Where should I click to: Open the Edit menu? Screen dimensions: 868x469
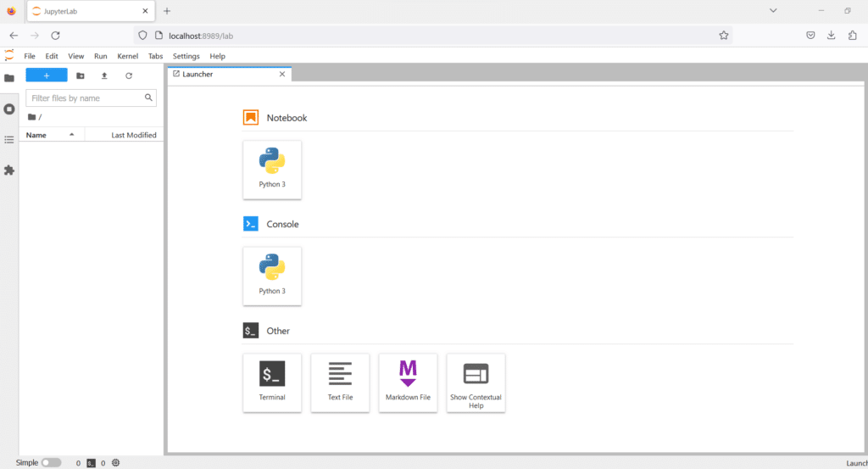tap(52, 56)
